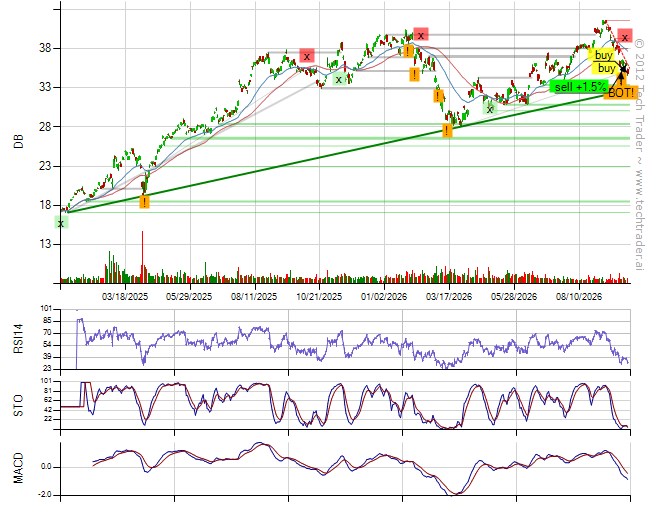Viewport: 657px width, 514px height.
Task: Select the green x marker near 10/21/2025
Action: click(x=339, y=79)
